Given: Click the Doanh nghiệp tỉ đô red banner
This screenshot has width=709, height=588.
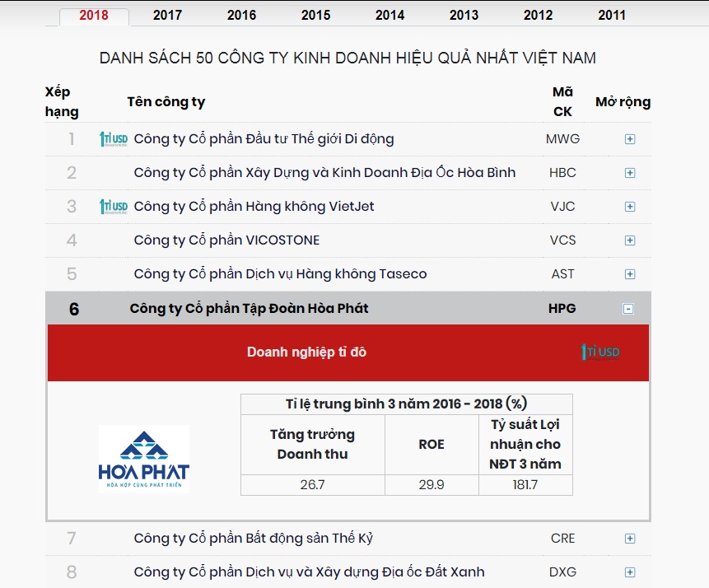Looking at the screenshot, I should 306,352.
